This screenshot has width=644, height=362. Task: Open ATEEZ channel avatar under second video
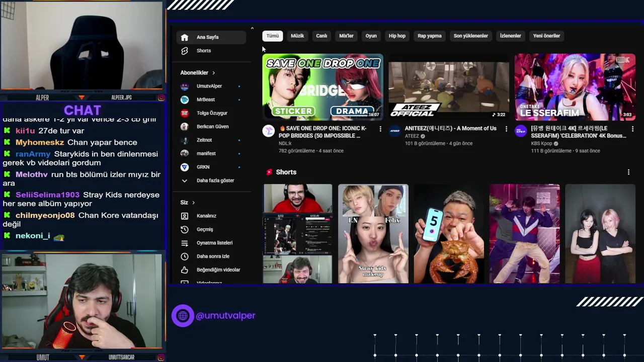pyautogui.click(x=394, y=131)
